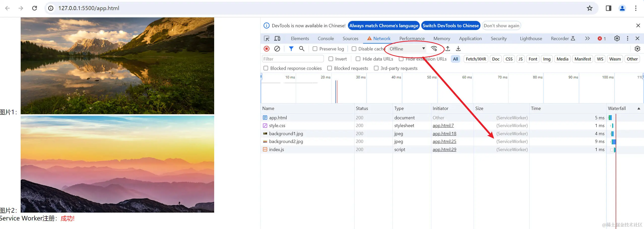
Task: Enable Hide extension URLs checkbox
Action: (x=401, y=59)
